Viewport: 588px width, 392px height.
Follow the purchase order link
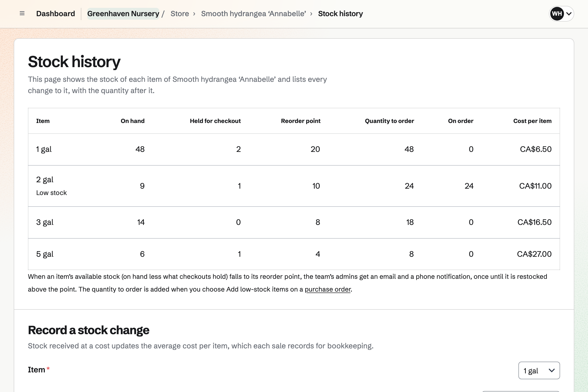328,289
